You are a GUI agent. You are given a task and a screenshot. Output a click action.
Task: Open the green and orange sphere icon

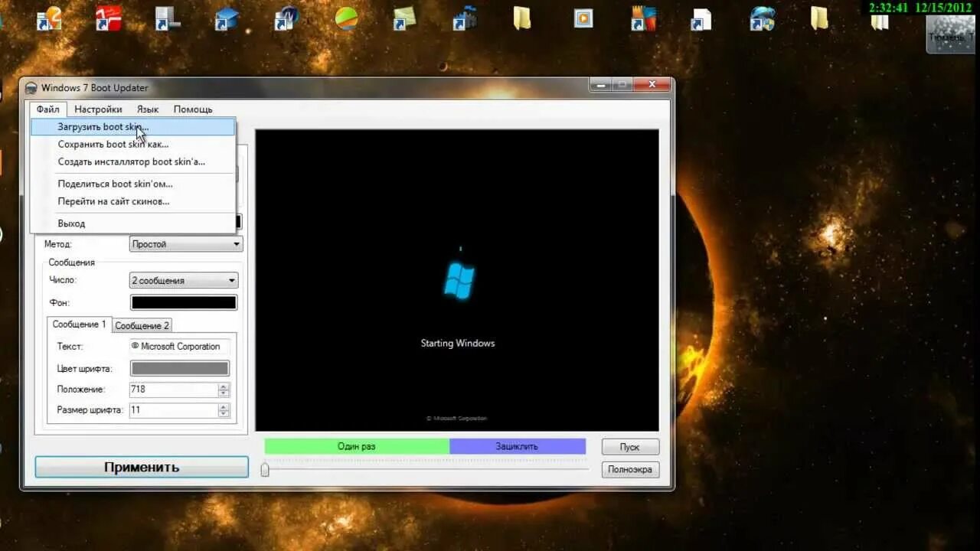[x=346, y=18]
